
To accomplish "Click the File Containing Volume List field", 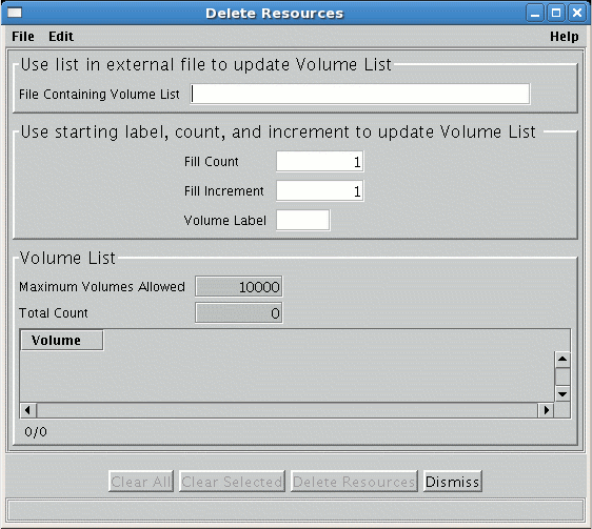I will [x=360, y=94].
